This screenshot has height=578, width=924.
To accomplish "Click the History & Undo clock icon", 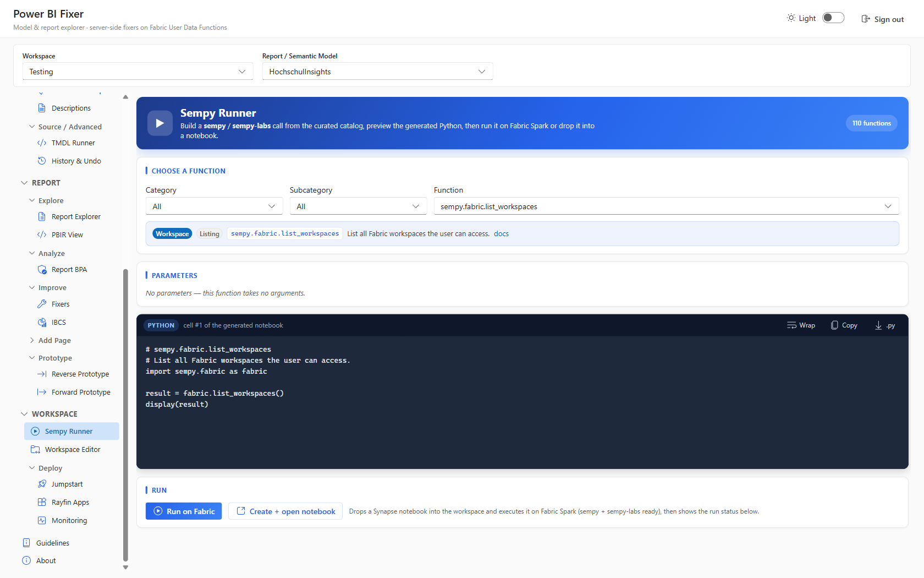I will [42, 161].
